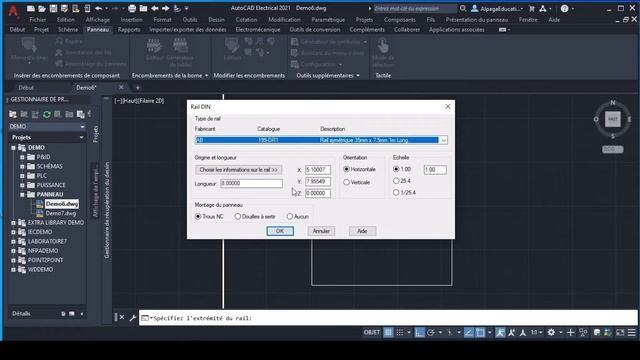
Task: Select Aucun panel mounting option
Action: [x=289, y=216]
